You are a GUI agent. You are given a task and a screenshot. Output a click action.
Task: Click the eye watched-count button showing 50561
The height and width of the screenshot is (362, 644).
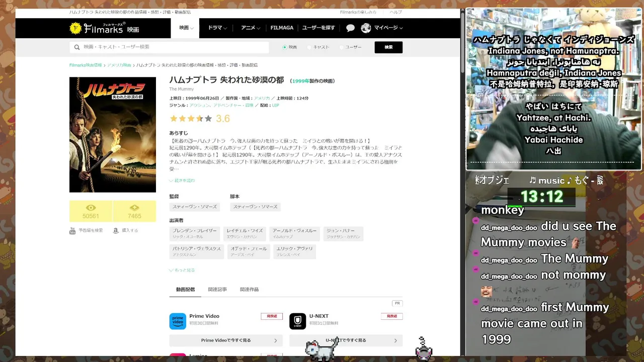(91, 211)
